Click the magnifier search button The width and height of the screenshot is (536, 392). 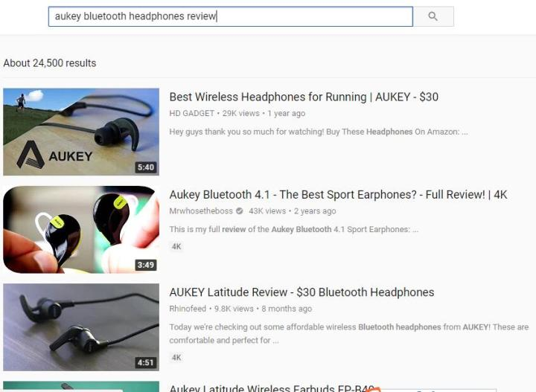[x=433, y=16]
